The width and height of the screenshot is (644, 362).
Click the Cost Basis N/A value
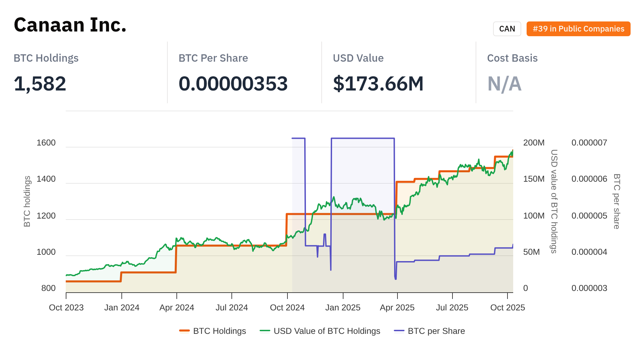[x=504, y=83]
